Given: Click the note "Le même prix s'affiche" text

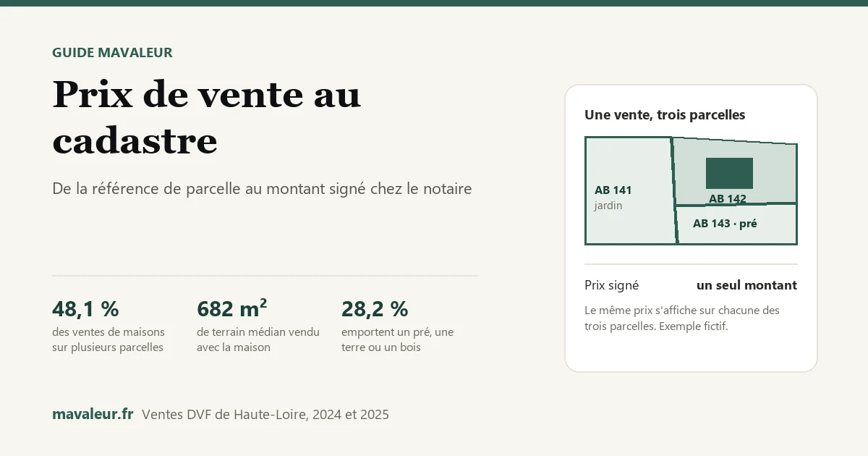Looking at the screenshot, I should [x=682, y=318].
